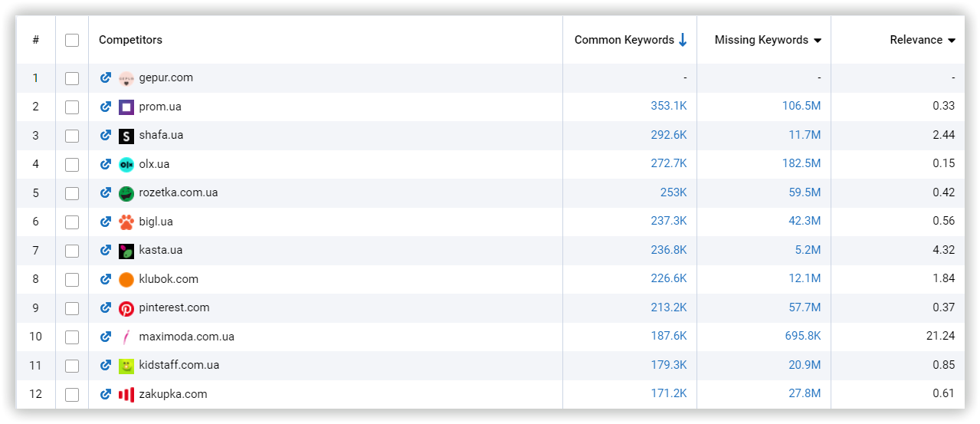Open external link icon for zakupka.com
980x424 pixels.
click(x=106, y=394)
